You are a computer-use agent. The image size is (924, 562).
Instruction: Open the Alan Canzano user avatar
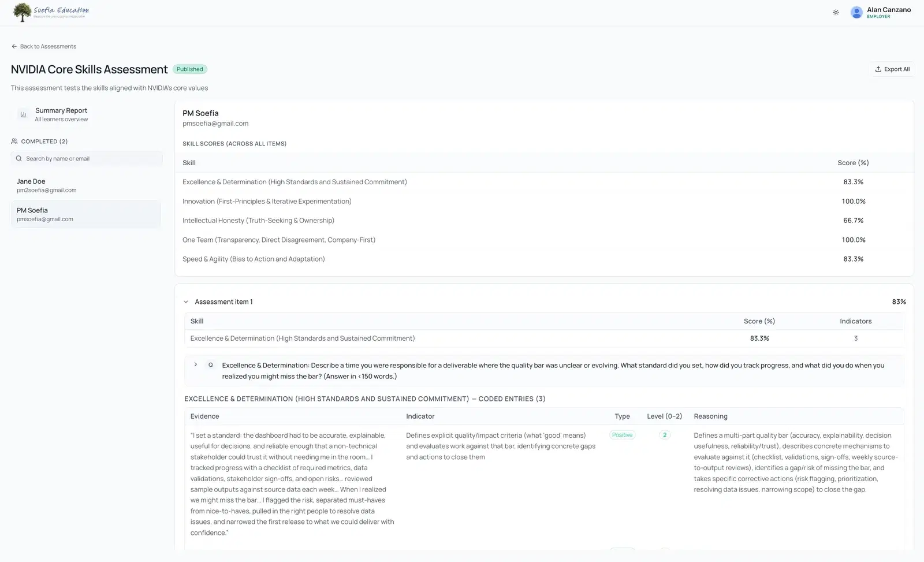pyautogui.click(x=856, y=12)
